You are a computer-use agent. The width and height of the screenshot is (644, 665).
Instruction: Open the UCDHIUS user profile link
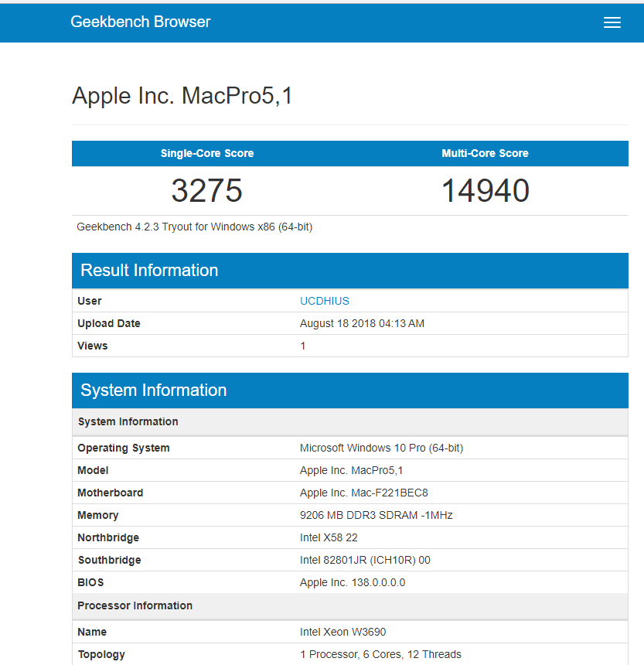pos(324,301)
